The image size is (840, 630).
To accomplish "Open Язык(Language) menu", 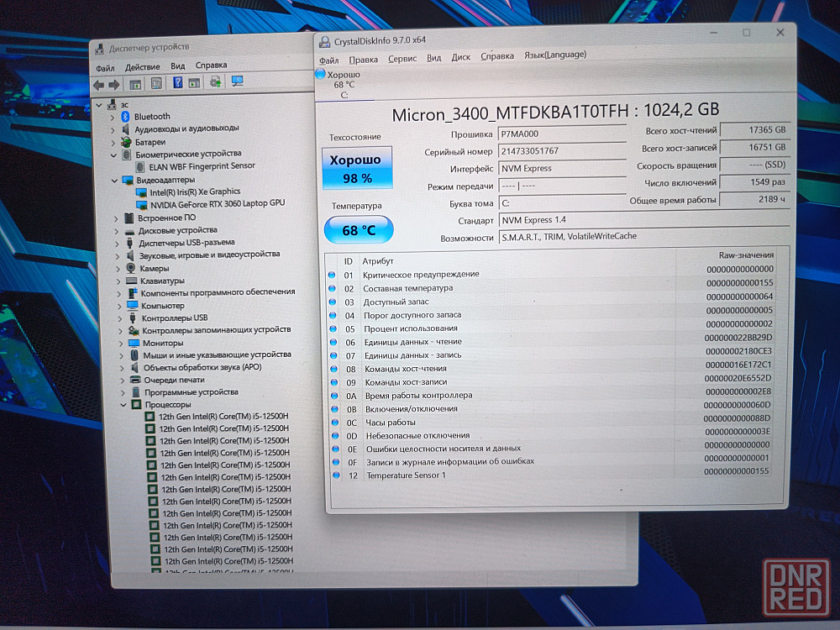I will point(555,55).
